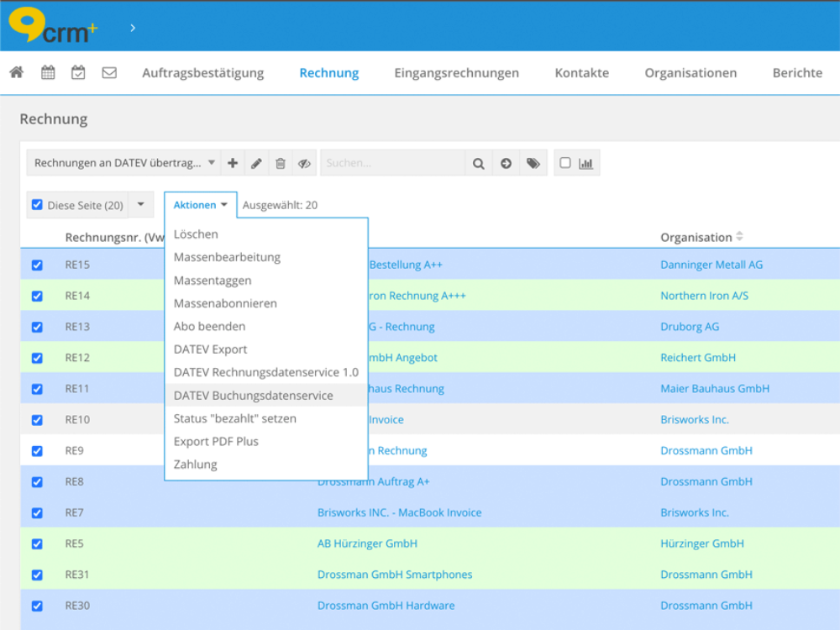This screenshot has width=840, height=630.
Task: Toggle the chart view checkbox
Action: (565, 163)
